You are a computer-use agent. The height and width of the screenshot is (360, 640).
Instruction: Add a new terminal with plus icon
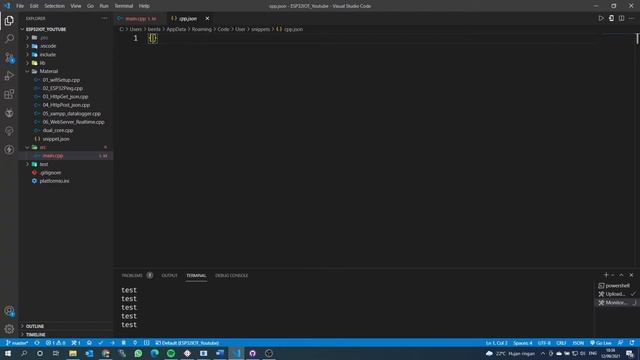point(606,275)
